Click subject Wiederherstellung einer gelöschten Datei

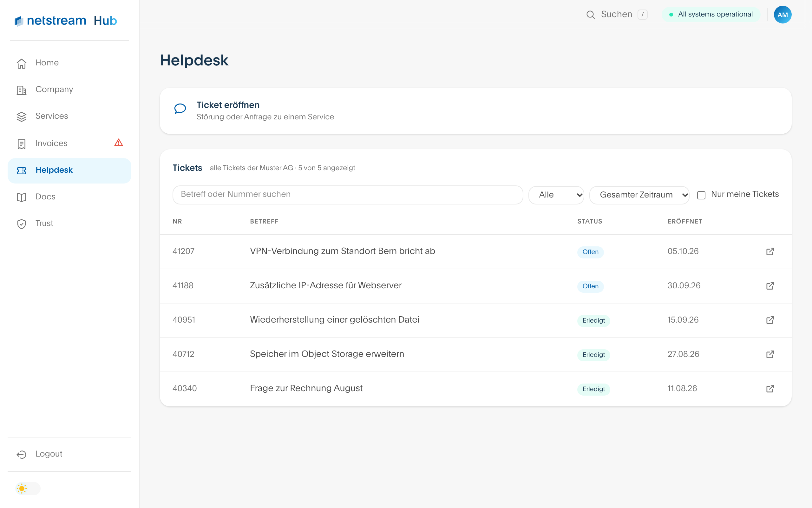pyautogui.click(x=335, y=320)
